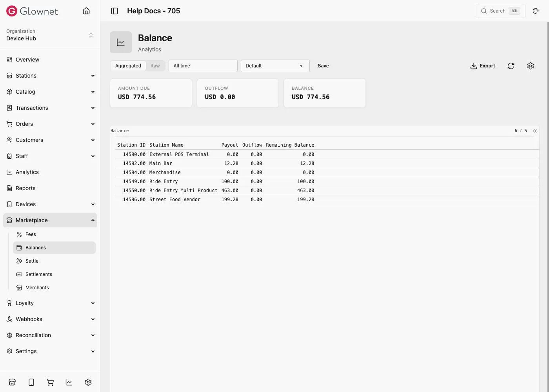Image resolution: width=549 pixels, height=392 pixels.
Task: Click the Main Bar station row
Action: pos(327,163)
